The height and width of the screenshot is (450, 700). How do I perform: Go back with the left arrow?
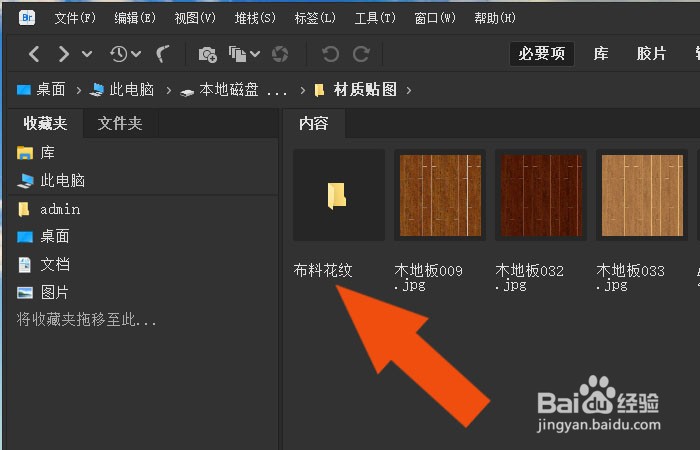click(34, 54)
